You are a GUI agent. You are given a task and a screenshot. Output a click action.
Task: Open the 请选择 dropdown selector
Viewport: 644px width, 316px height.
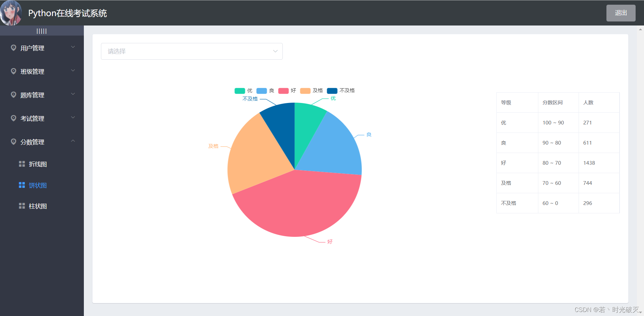point(192,51)
